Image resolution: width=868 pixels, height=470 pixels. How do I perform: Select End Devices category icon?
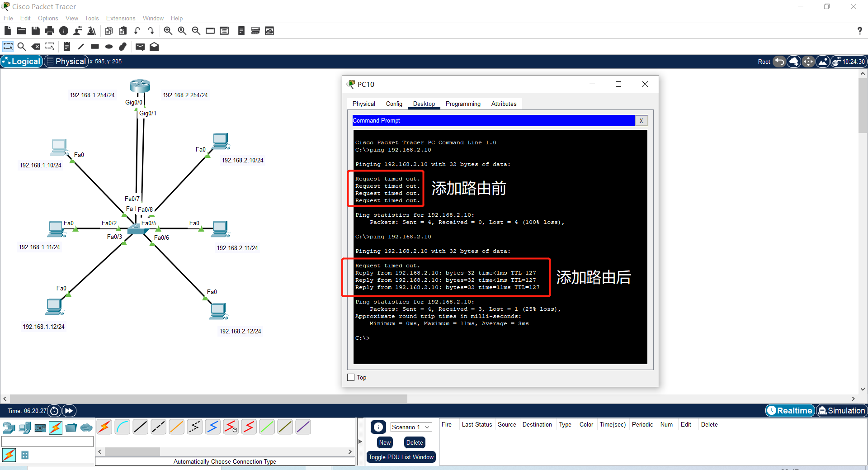pos(25,427)
